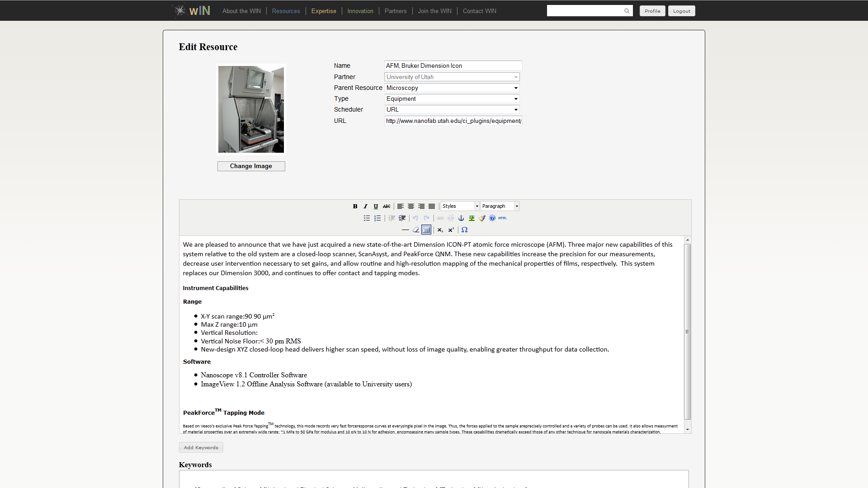Viewport: 868px width, 488px height.
Task: Click the 'Vertical Noise Floor' bullet line
Action: [251, 341]
